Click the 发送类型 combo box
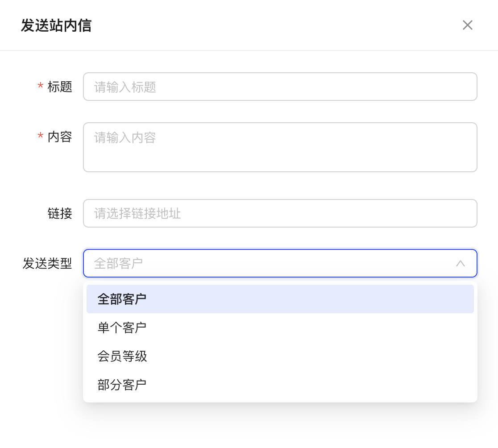 (268, 263)
